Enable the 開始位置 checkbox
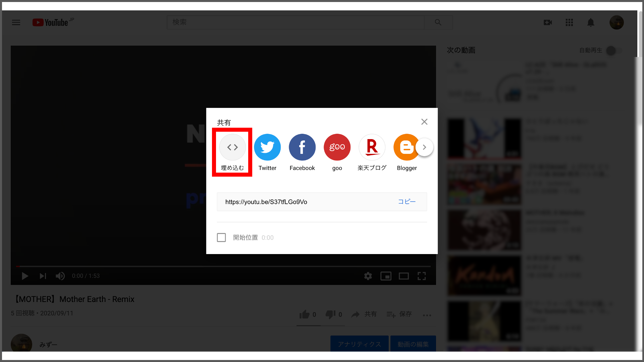This screenshot has width=644, height=362. pos(221,237)
